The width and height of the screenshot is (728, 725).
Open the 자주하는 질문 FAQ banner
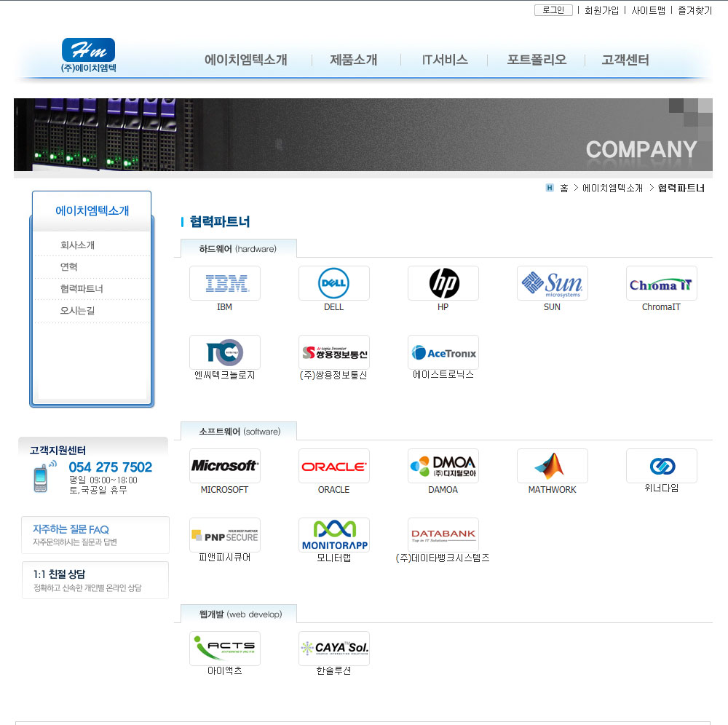[x=95, y=535]
